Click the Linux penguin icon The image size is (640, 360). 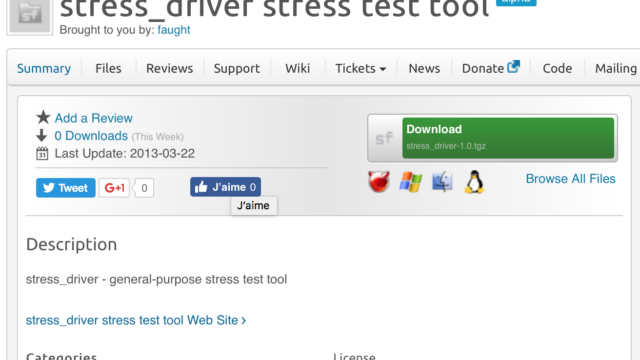[x=474, y=182]
